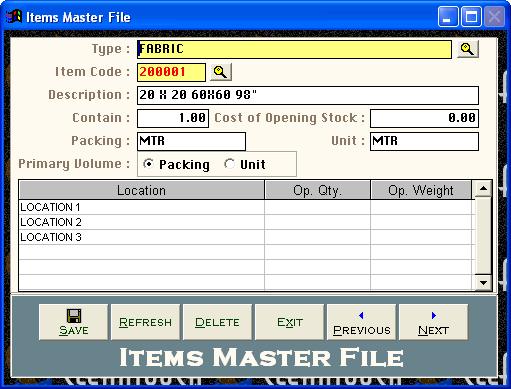Click the Type field containing FABRIC
511x389 pixels.
pyautogui.click(x=294, y=49)
